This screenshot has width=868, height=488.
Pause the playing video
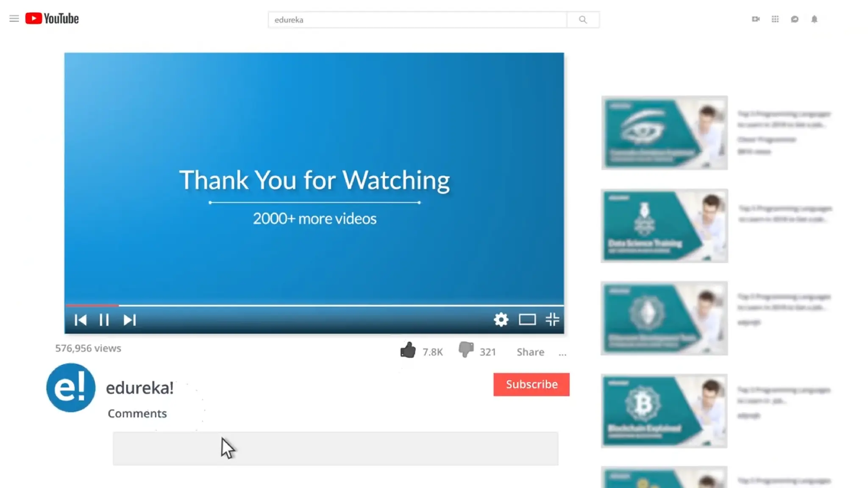click(x=104, y=320)
